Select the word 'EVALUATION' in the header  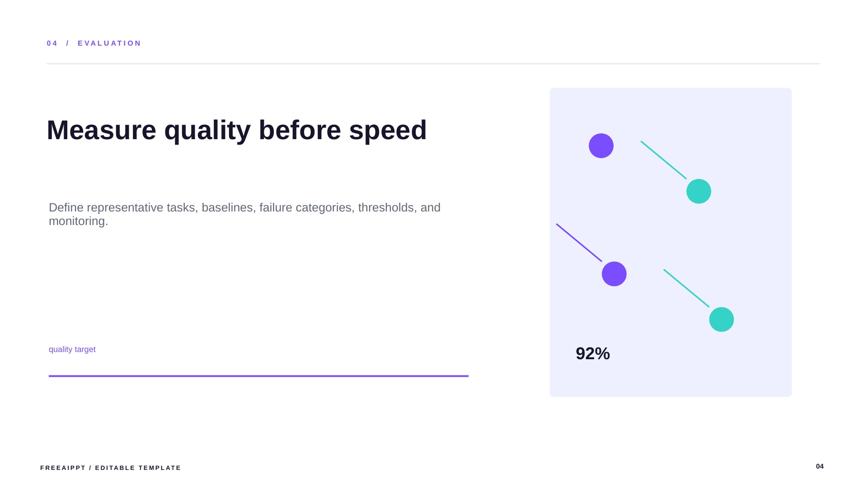(x=109, y=43)
